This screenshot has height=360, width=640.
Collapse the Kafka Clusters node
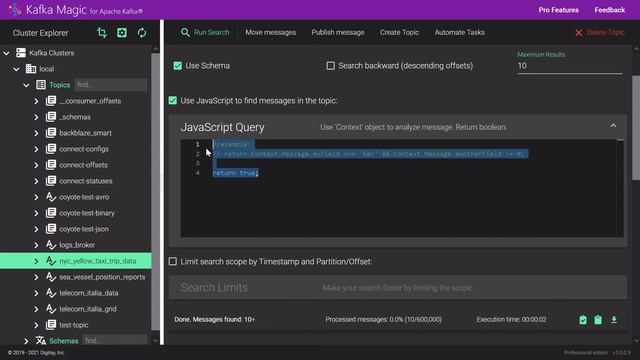point(7,53)
